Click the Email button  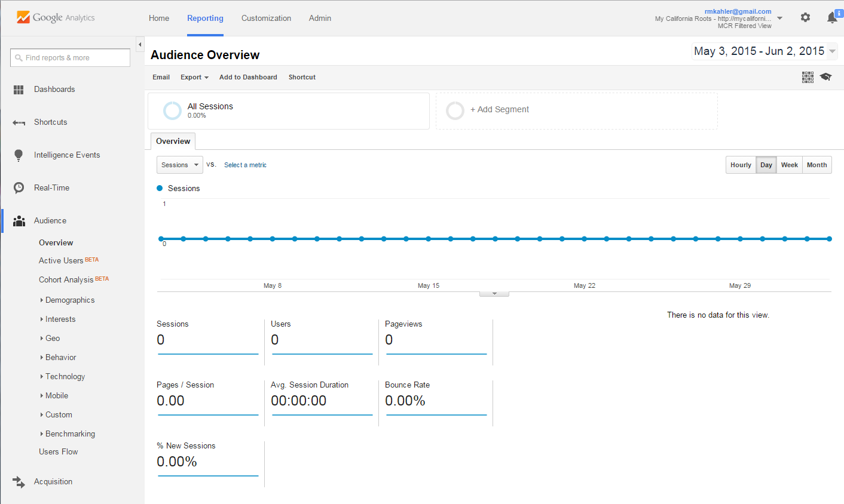point(161,77)
